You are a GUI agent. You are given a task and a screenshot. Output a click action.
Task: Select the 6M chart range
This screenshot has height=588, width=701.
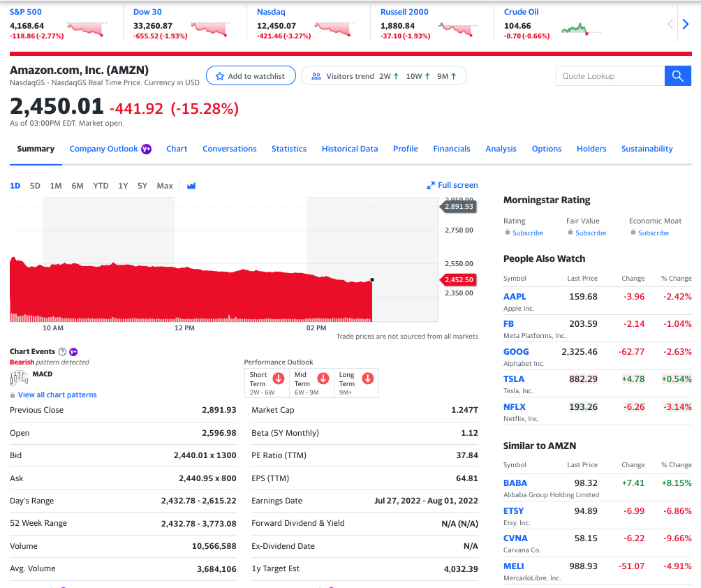[x=78, y=186]
